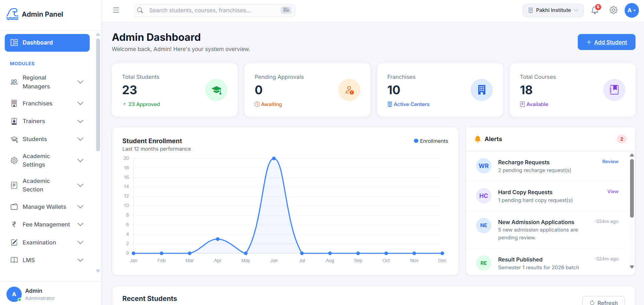Image resolution: width=644 pixels, height=305 pixels.
Task: Click the Examination pencil icon
Action: (14, 242)
